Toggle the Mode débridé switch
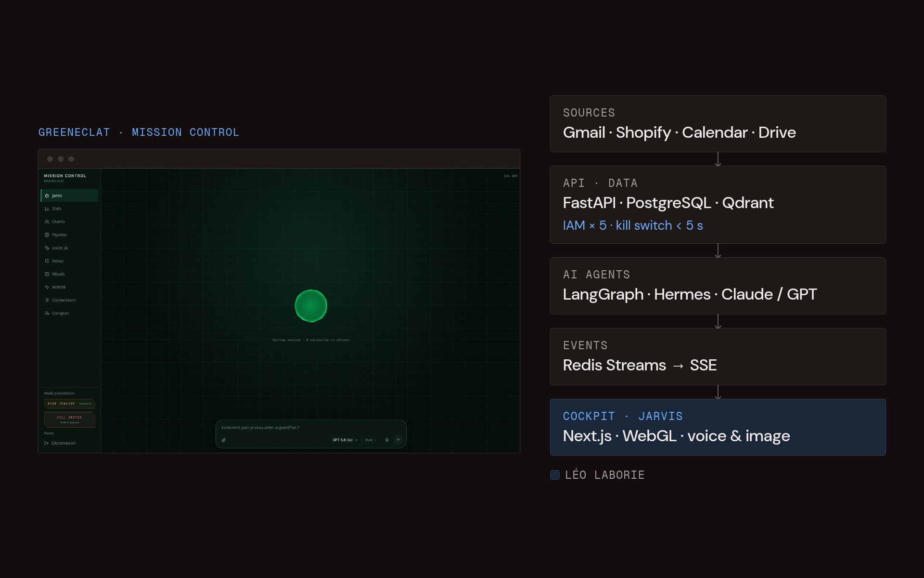 pos(70,404)
